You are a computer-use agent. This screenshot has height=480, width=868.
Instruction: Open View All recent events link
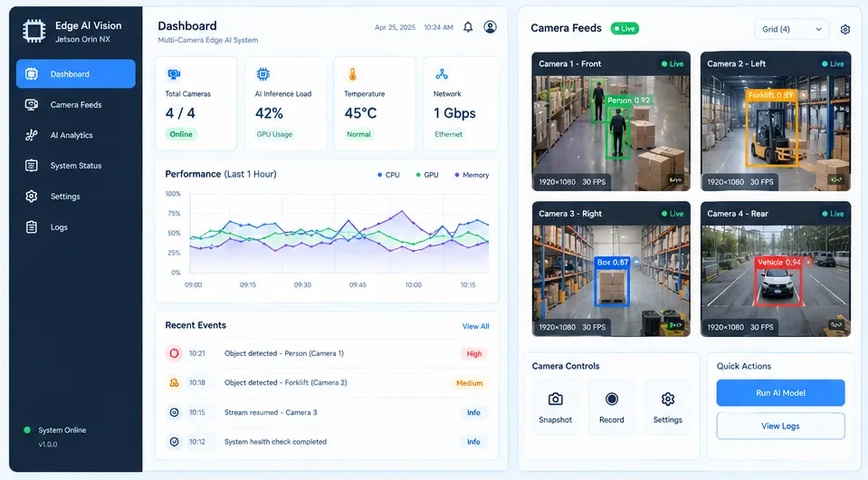tap(475, 327)
